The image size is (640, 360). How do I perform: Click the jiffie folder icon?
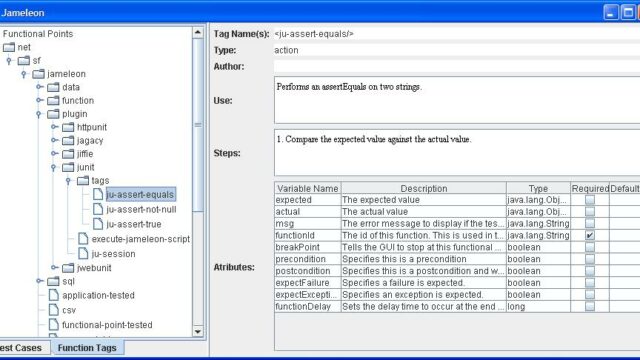point(68,154)
